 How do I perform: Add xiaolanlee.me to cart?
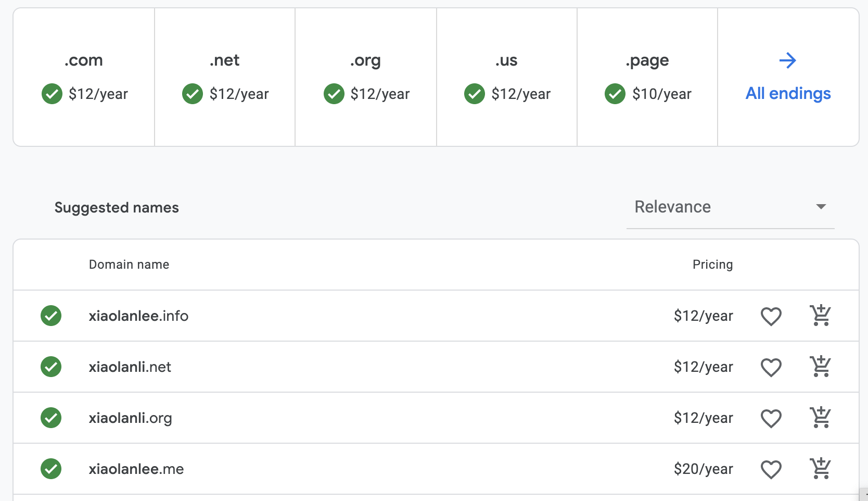click(821, 469)
